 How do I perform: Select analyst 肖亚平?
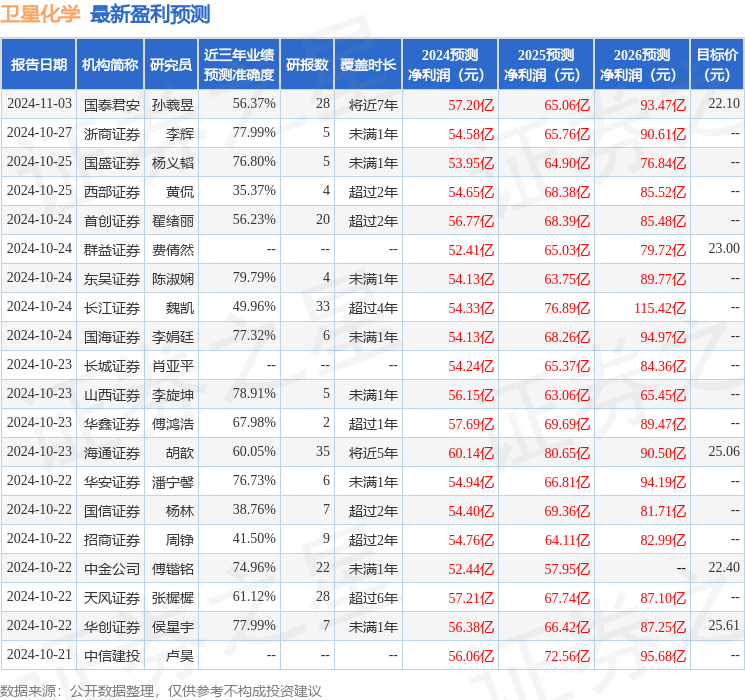click(173, 366)
